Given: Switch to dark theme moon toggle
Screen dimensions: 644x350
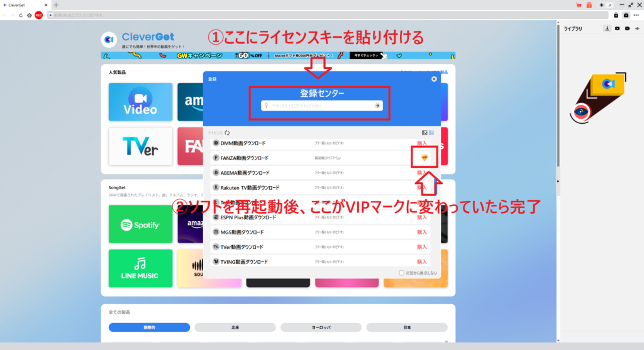Looking at the screenshot, I should coord(609,5).
